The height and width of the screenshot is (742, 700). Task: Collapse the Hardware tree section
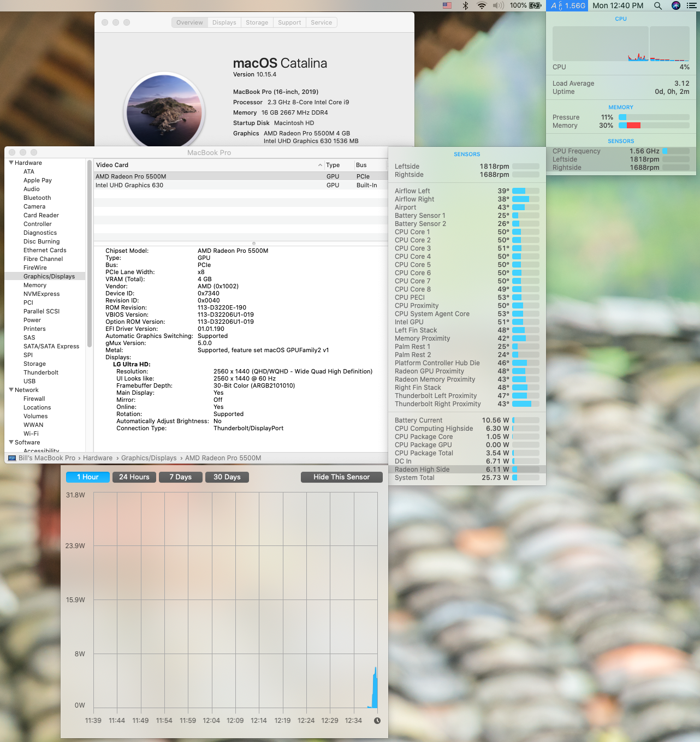coord(11,163)
